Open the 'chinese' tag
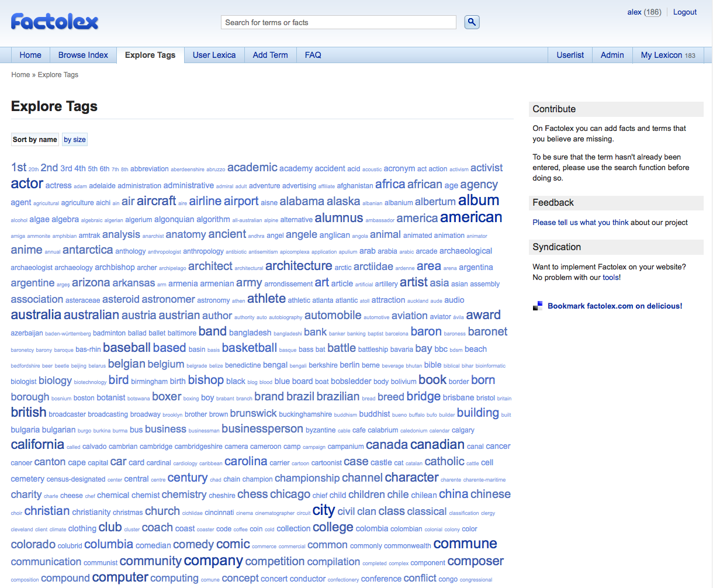Screen dimensions: 713x588 click(491, 494)
